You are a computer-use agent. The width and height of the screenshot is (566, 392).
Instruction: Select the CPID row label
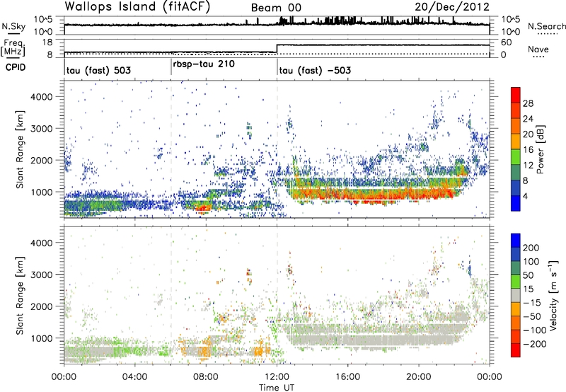point(16,67)
